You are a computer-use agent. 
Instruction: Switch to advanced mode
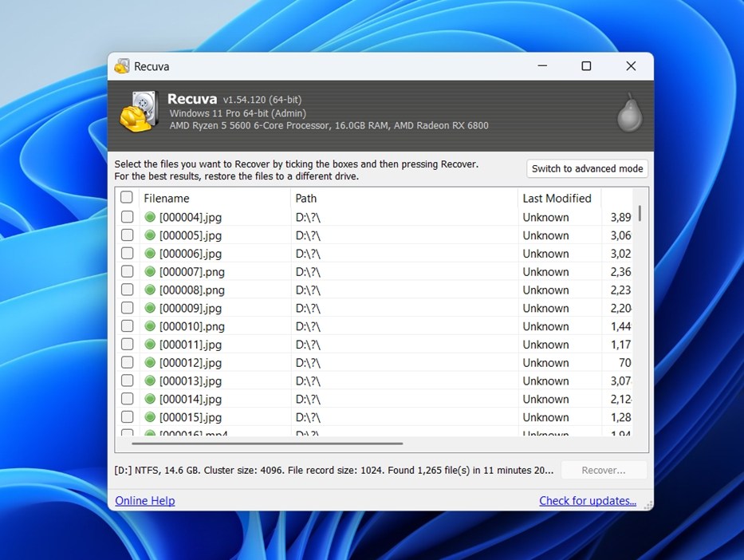tap(587, 168)
